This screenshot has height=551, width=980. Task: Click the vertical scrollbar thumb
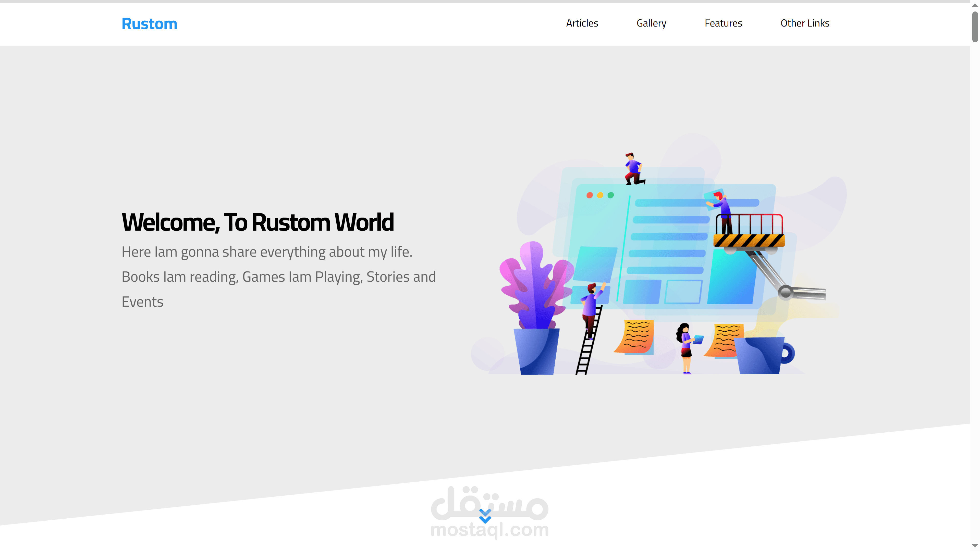click(x=975, y=27)
